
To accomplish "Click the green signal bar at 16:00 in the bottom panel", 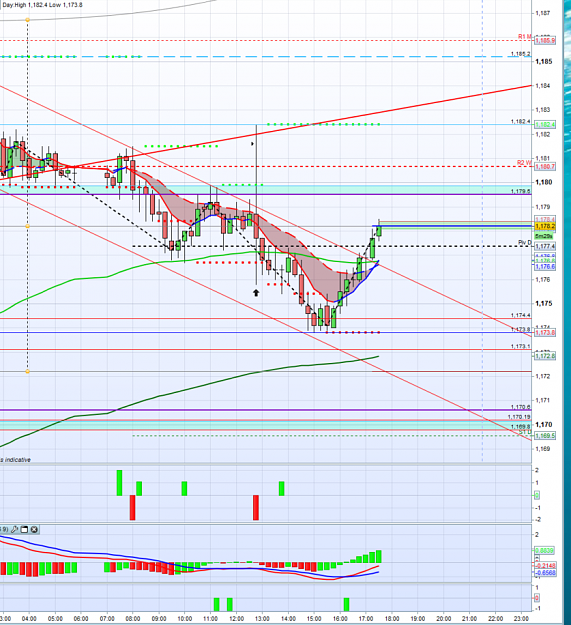I will [346, 604].
